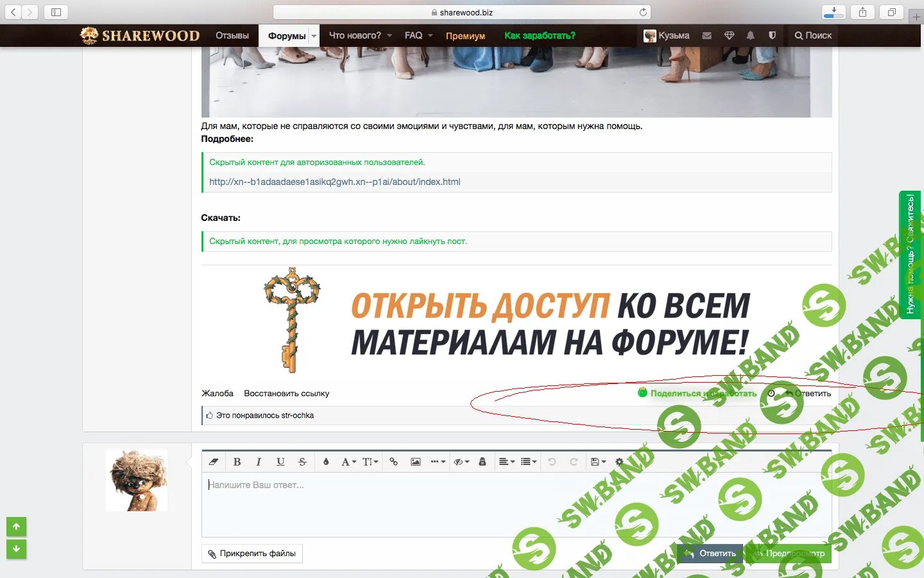Click the green scroll-up arrow button

(17, 527)
